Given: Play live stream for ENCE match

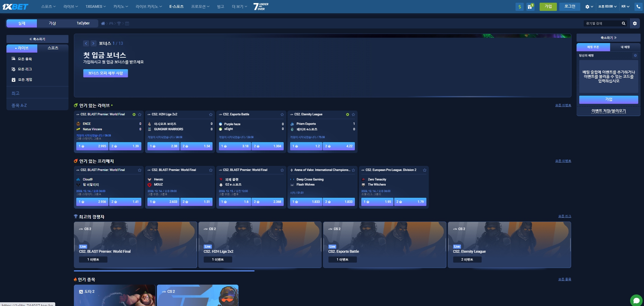Looking at the screenshot, I should 134,114.
